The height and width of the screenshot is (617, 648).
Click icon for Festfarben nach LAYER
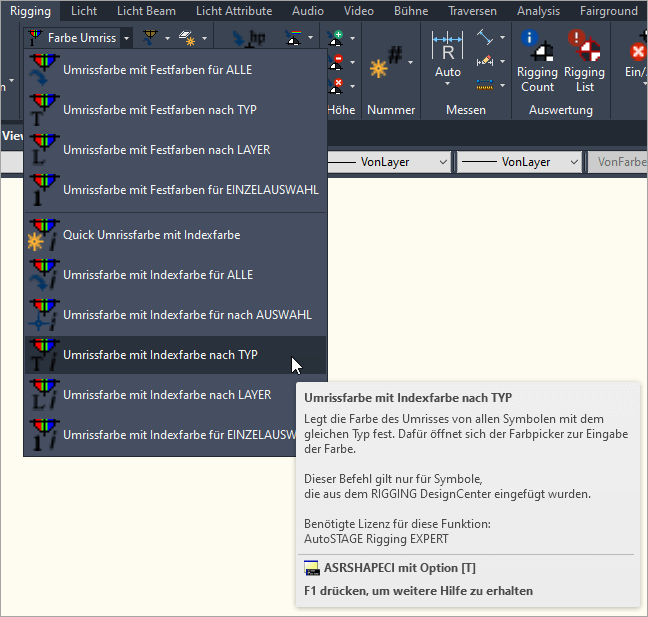(45, 150)
